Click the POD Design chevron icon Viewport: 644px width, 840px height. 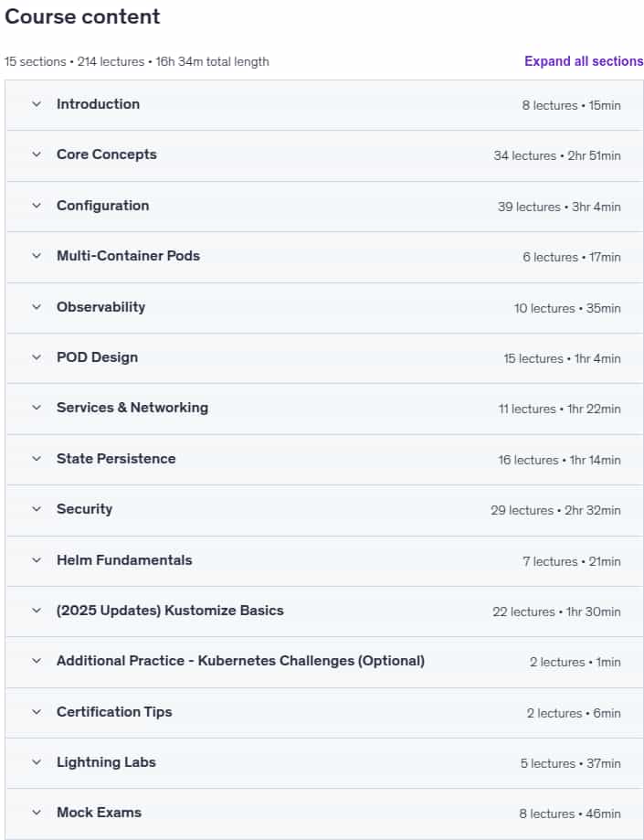[37, 357]
